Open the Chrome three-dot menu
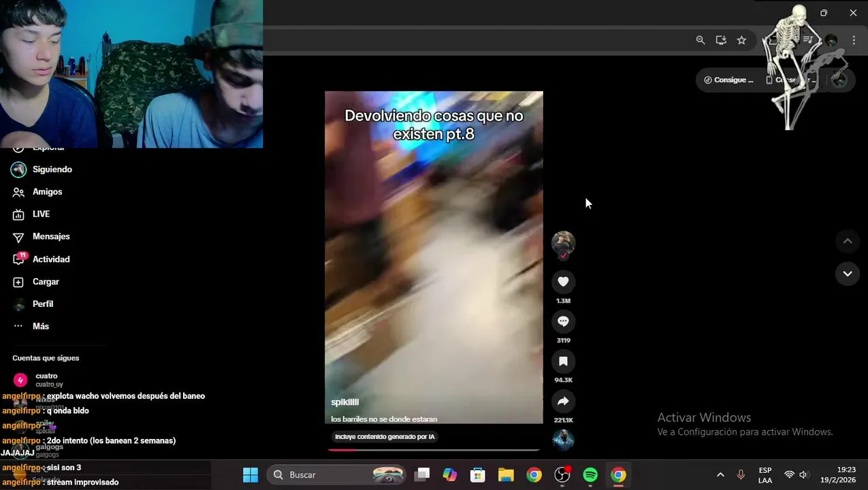The width and height of the screenshot is (868, 490). [854, 40]
